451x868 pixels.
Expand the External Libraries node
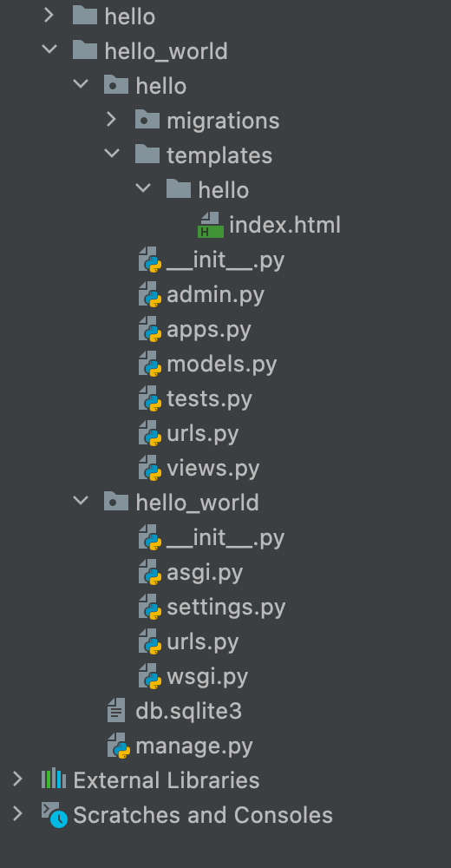coord(17,780)
